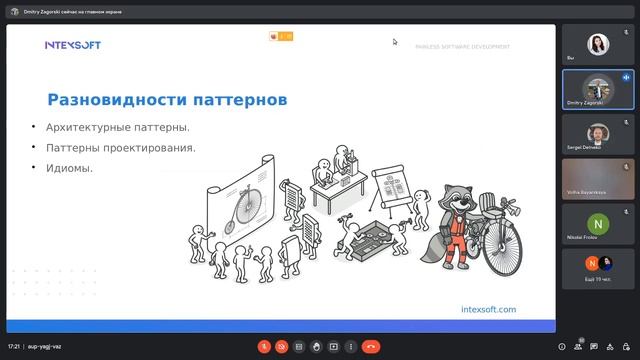The image size is (640, 360).
Task: Select Volha's blurred video tile
Action: [x=598, y=179]
